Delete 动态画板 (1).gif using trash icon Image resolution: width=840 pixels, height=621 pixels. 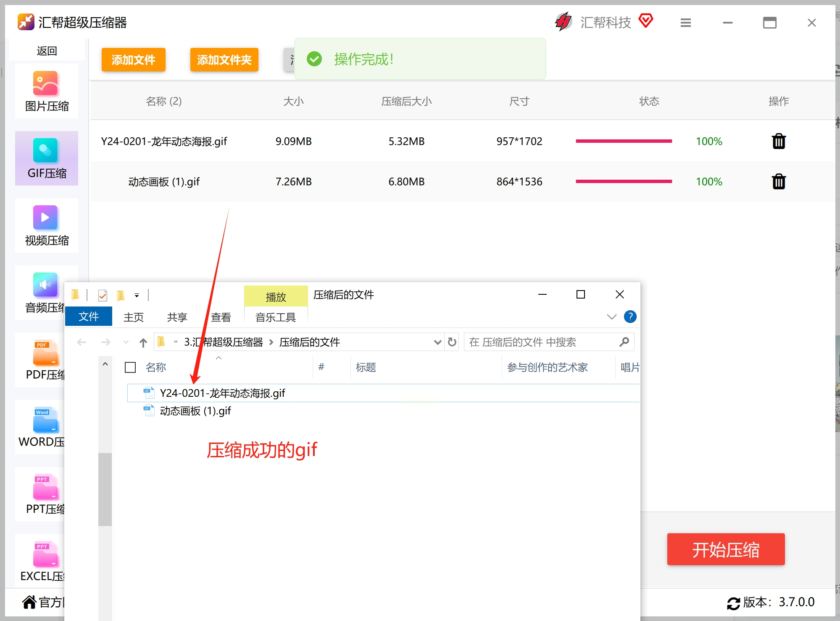[778, 182]
